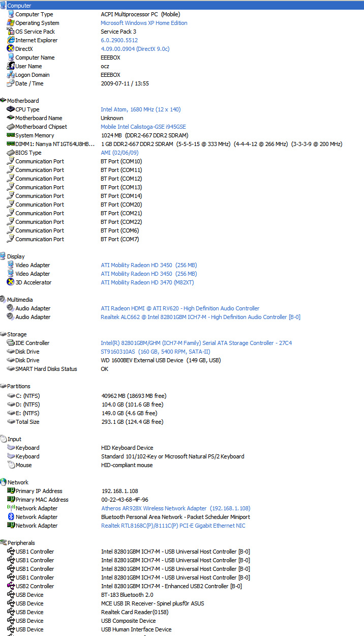Select the Computer Type row label
Image resolution: width=364 pixels, height=636 pixels.
tap(34, 14)
